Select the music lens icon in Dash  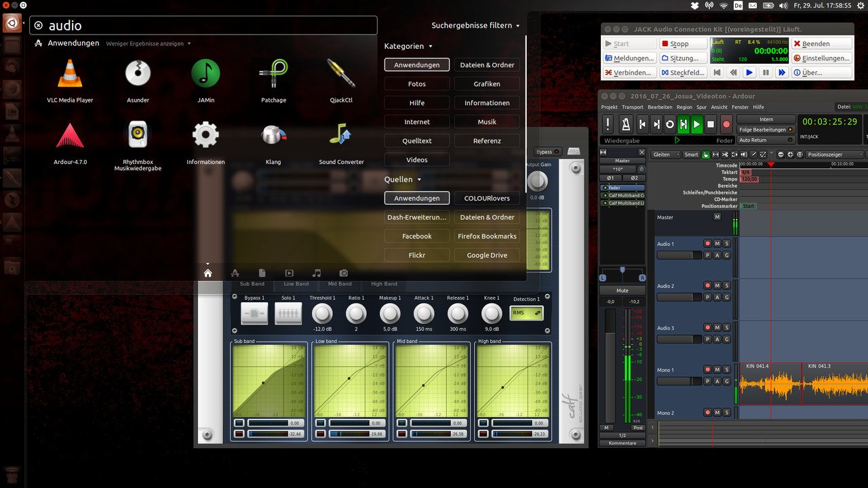317,273
